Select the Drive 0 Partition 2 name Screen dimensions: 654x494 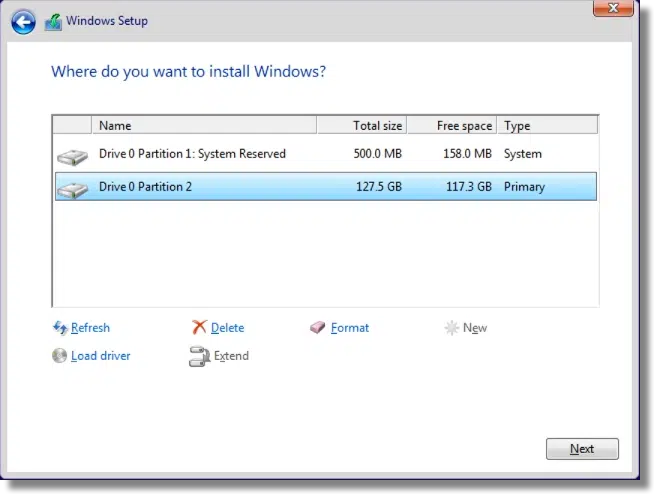(x=145, y=187)
